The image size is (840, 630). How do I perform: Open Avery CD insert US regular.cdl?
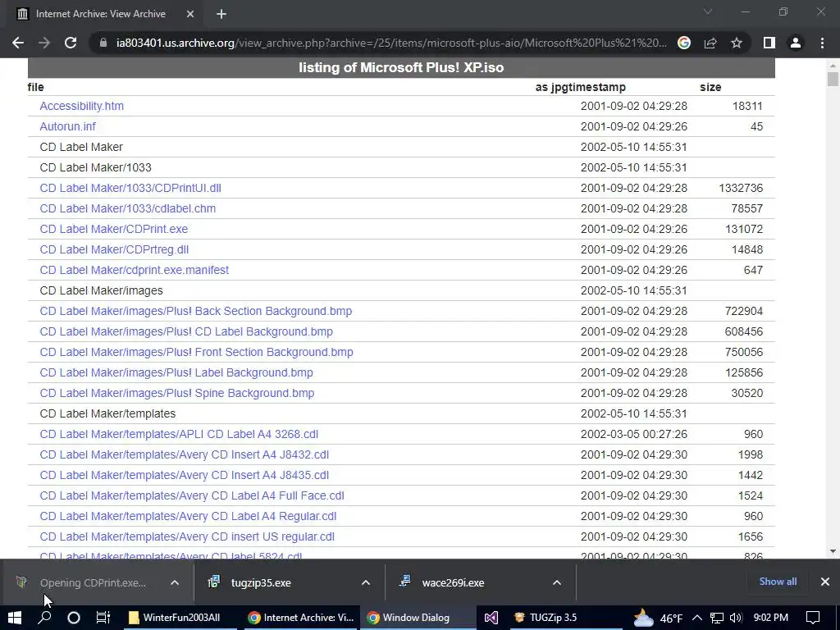point(187,536)
